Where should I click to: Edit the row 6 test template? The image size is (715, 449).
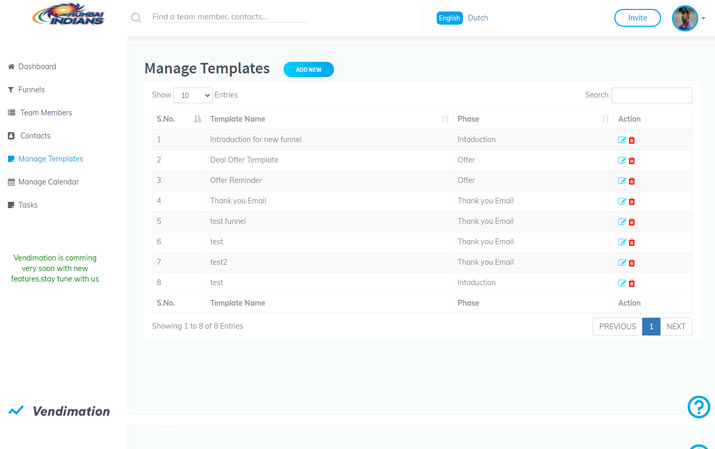[622, 242]
